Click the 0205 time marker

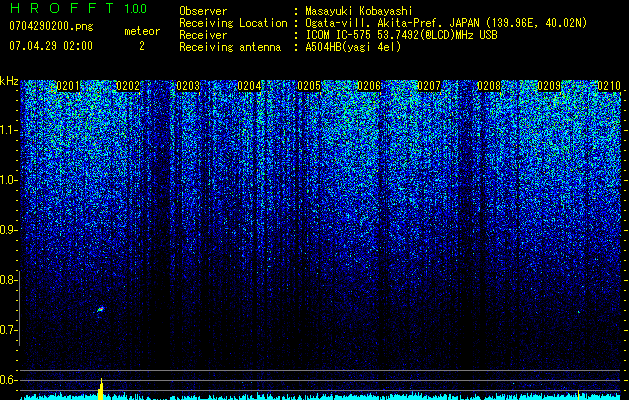pos(309,86)
